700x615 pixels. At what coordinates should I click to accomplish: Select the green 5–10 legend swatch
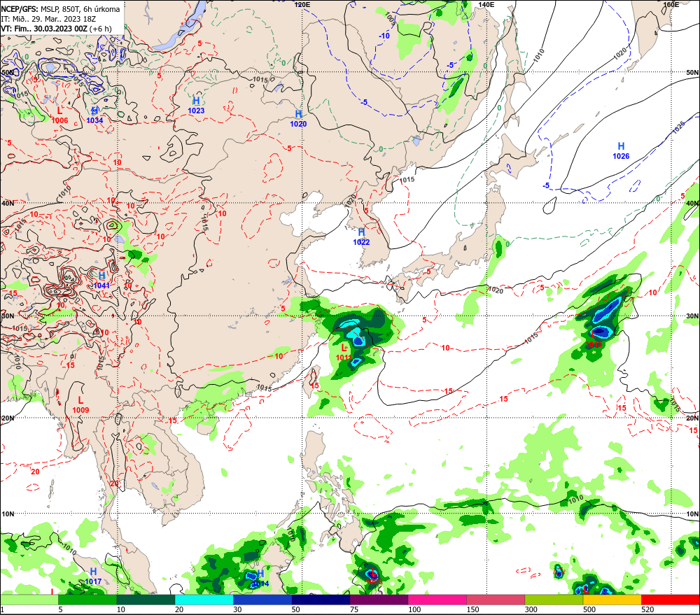tap(87, 600)
